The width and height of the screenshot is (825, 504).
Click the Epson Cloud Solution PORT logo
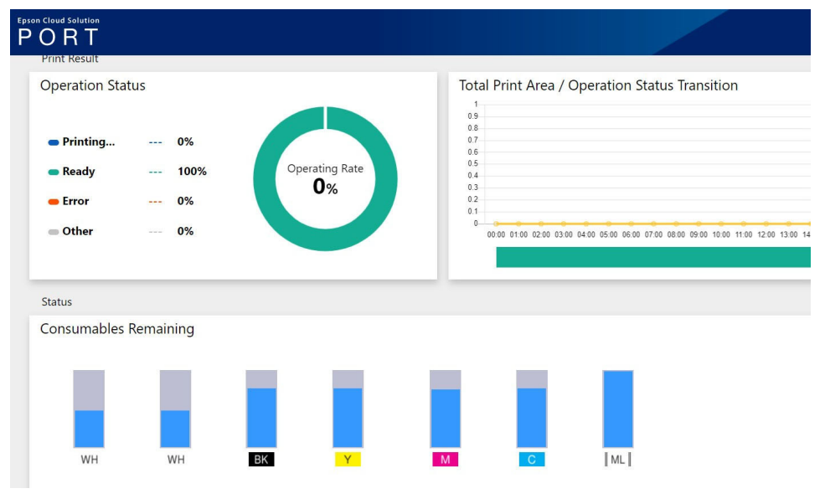tap(59, 32)
